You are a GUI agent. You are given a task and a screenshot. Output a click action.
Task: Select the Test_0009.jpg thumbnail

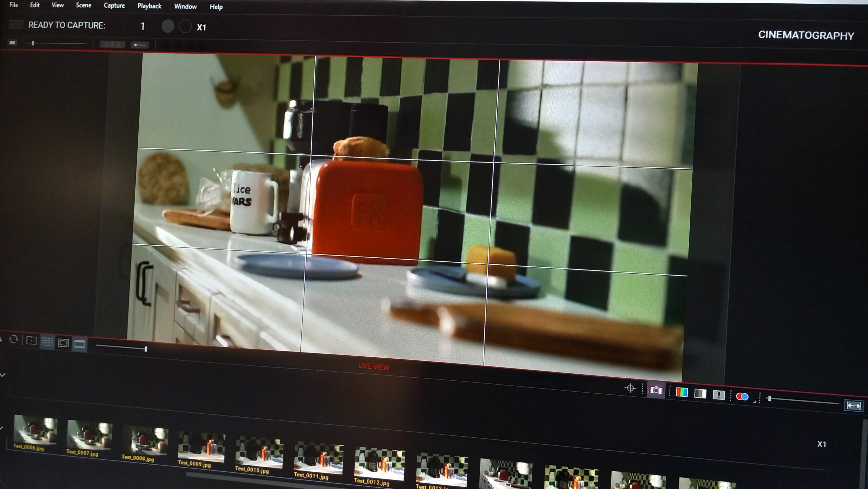click(201, 447)
